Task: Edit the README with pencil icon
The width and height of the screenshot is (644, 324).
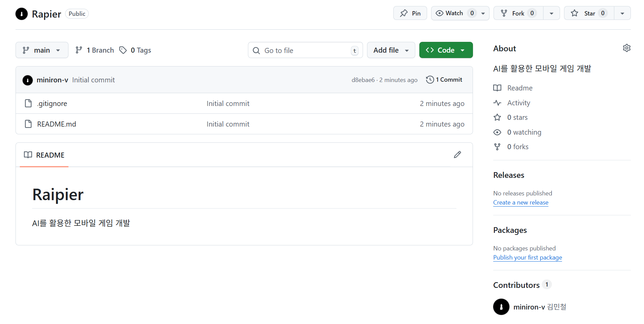Action: point(457,155)
